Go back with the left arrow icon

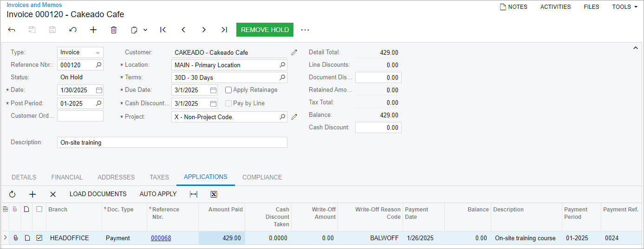pos(12,30)
